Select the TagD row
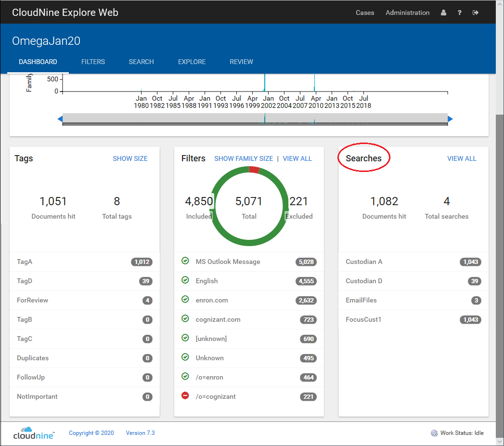 [x=85, y=281]
